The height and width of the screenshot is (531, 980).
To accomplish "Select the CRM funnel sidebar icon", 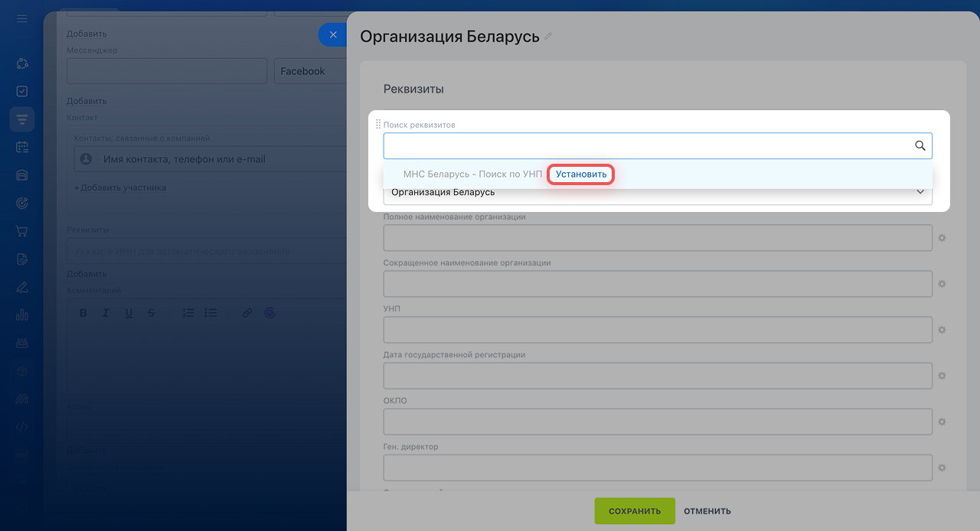I will tap(21, 119).
